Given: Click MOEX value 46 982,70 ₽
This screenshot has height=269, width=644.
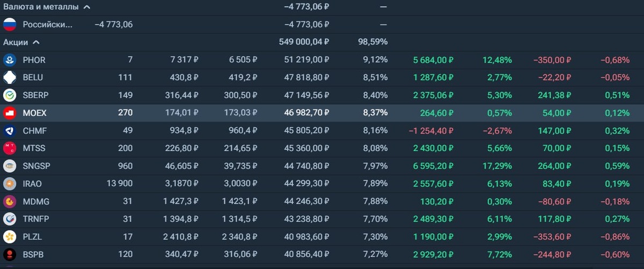Looking at the screenshot, I should click(306, 113).
